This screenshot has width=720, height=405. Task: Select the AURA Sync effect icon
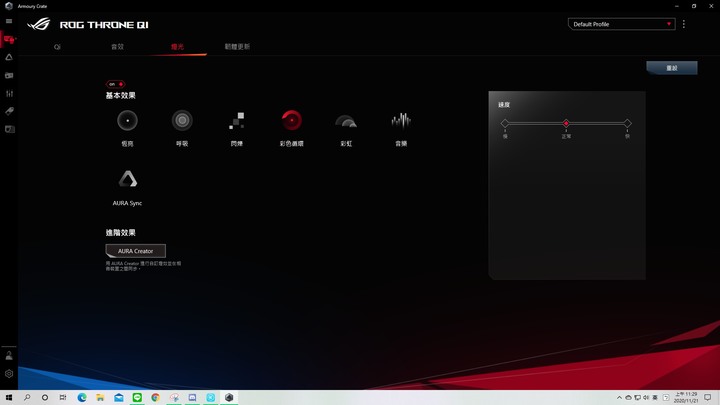(x=127, y=179)
